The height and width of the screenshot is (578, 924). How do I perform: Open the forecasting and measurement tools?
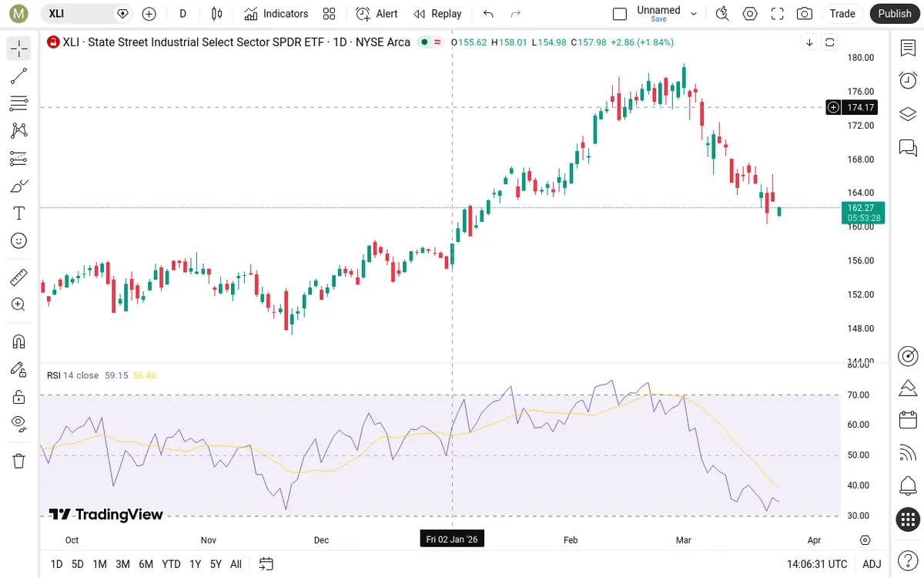click(x=19, y=159)
